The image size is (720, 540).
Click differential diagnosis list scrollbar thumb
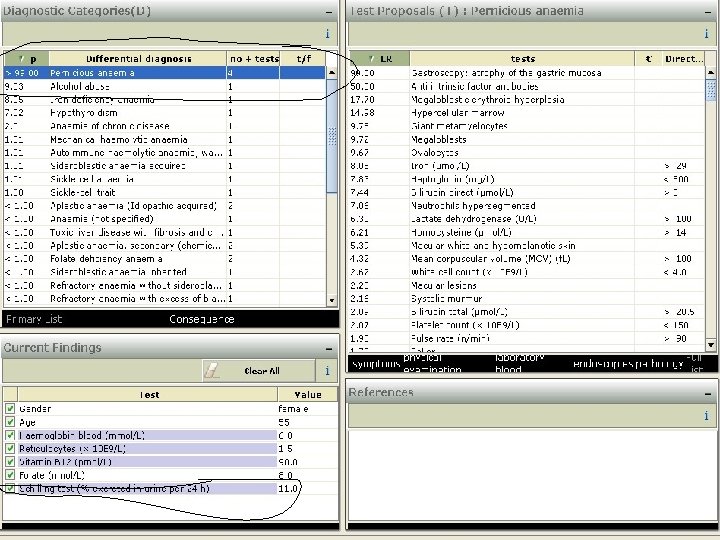click(332, 136)
